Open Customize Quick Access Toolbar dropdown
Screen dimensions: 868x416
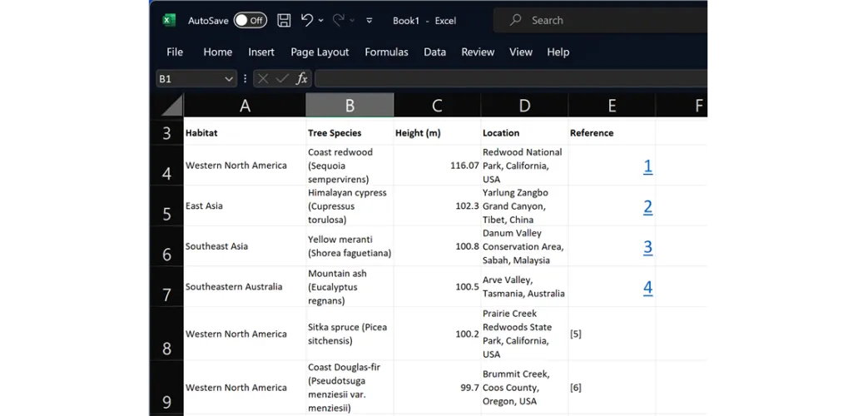[x=370, y=20]
